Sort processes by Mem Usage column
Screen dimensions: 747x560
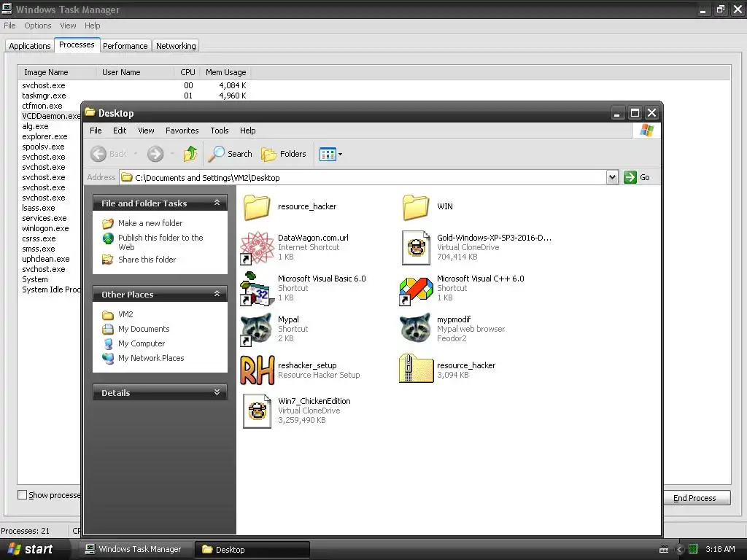coord(225,72)
